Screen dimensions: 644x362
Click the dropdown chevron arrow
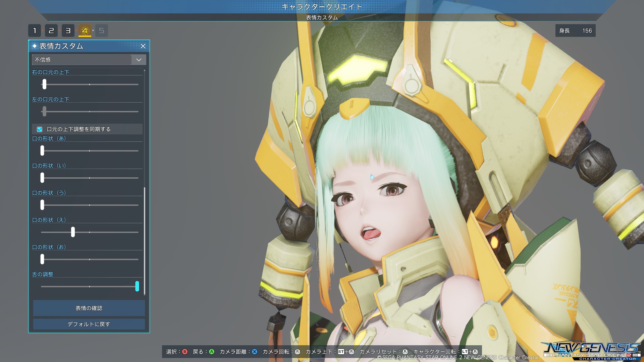[139, 60]
